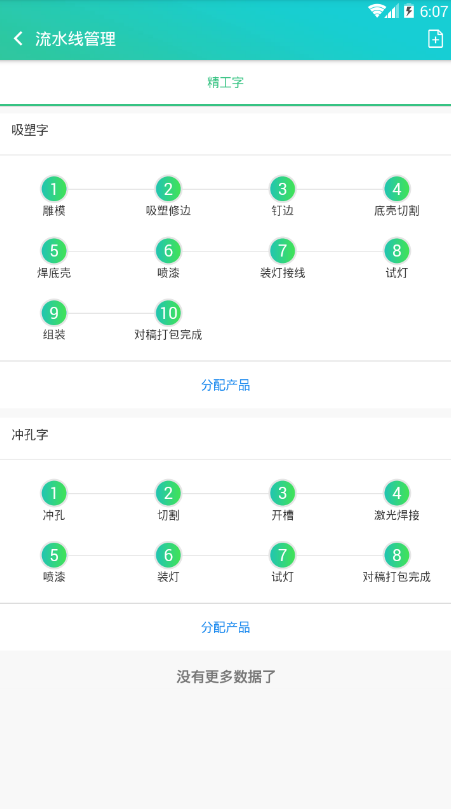Open the 冲孔字 pipeline header
451x809 pixels.
(x=226, y=435)
